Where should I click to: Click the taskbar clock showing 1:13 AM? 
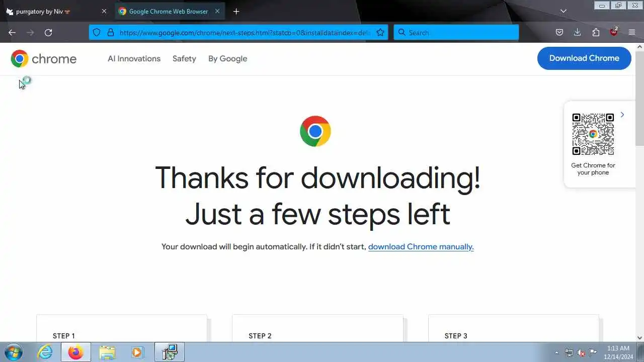click(x=618, y=352)
